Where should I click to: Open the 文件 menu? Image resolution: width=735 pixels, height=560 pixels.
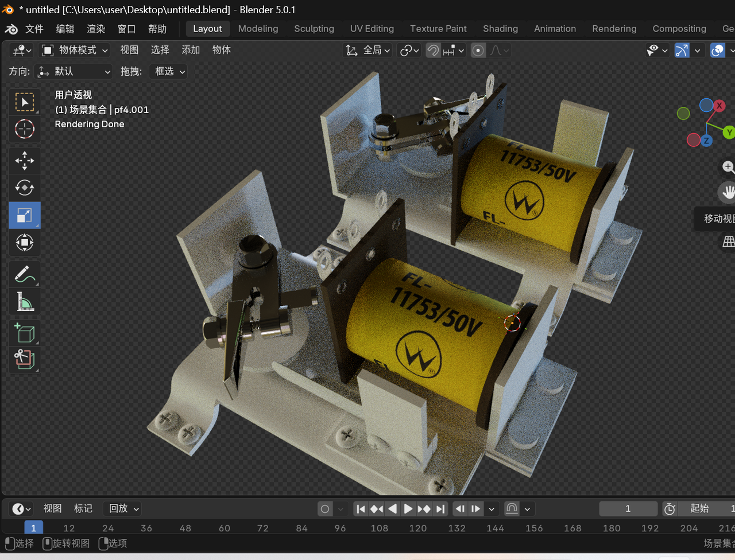point(34,29)
